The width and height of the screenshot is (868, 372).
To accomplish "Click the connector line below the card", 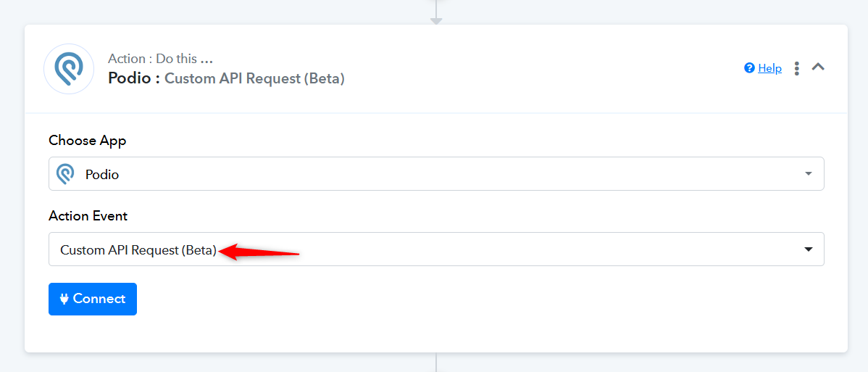I will 436,362.
